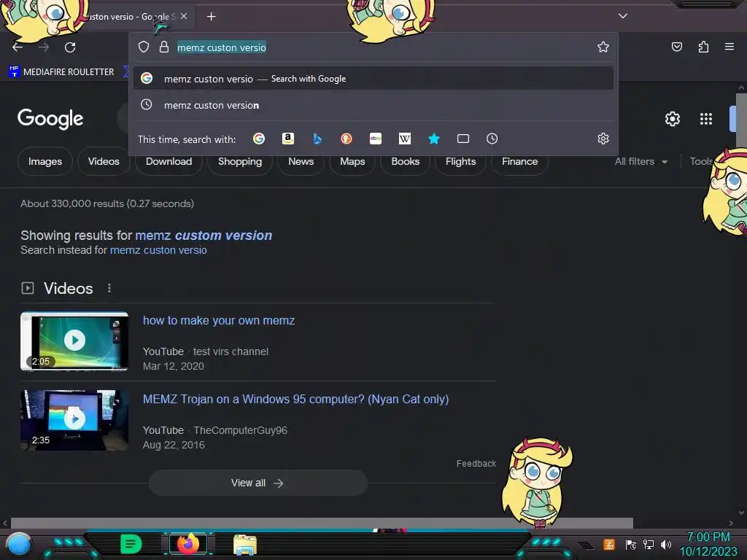Viewport: 747px width, 560px height.
Task: Search history via clock icon
Action: click(492, 139)
